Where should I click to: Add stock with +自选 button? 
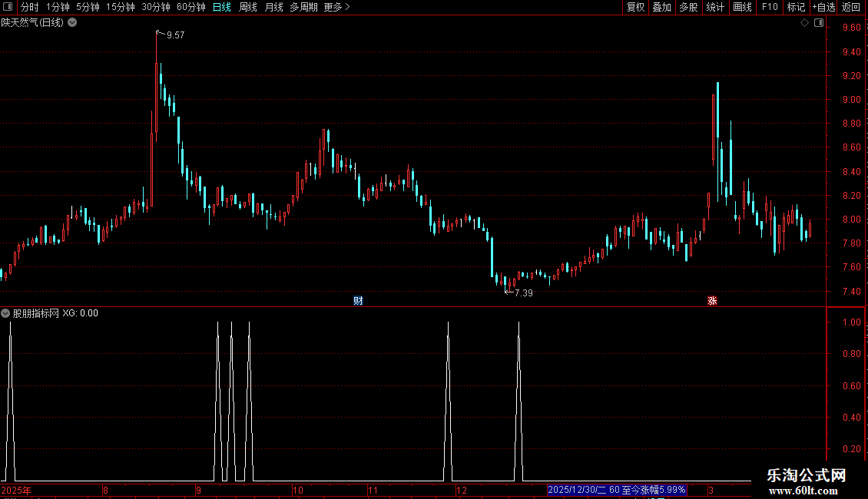coord(823,7)
